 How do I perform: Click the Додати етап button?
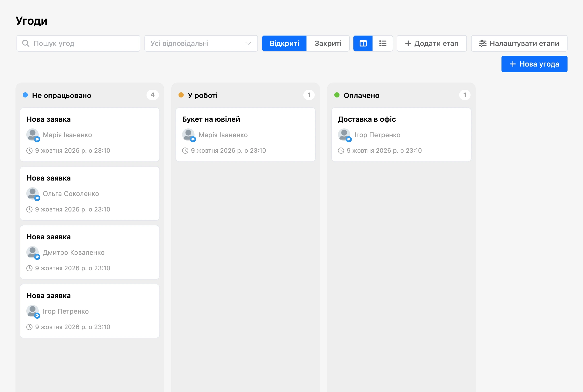pyautogui.click(x=432, y=43)
